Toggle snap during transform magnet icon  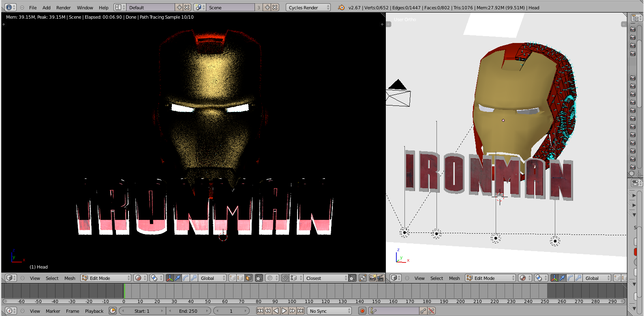coord(285,278)
